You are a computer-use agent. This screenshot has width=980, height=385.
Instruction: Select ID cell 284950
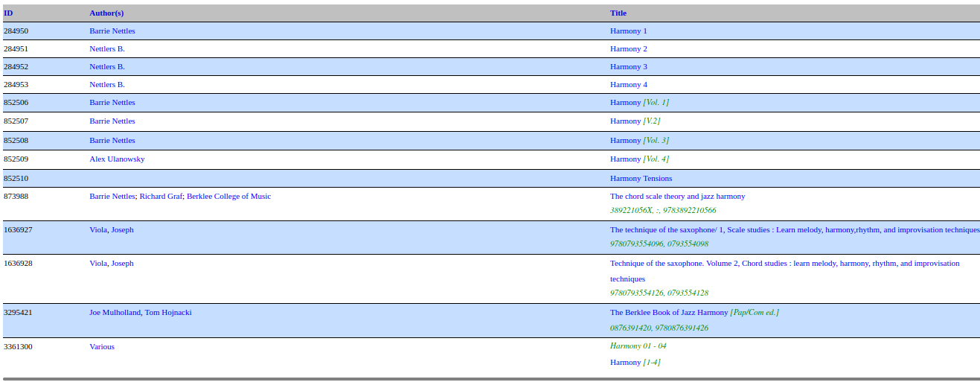tap(16, 31)
